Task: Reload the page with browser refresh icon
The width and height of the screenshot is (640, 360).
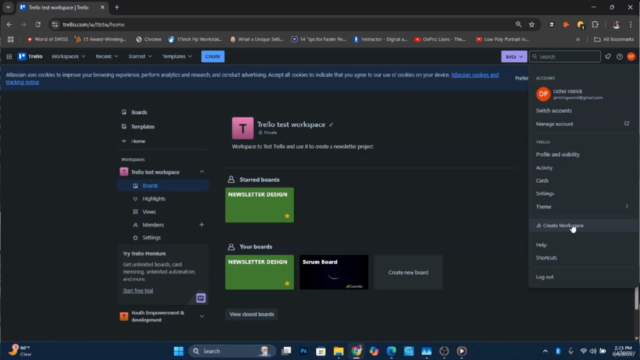Action: coord(38,24)
